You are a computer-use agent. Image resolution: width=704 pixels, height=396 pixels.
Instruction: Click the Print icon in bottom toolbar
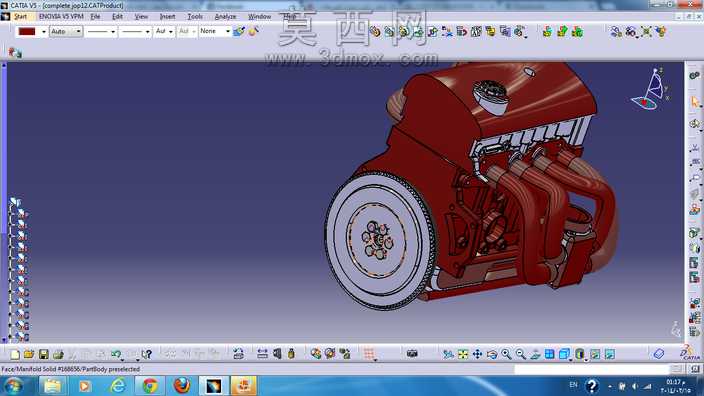click(x=58, y=354)
